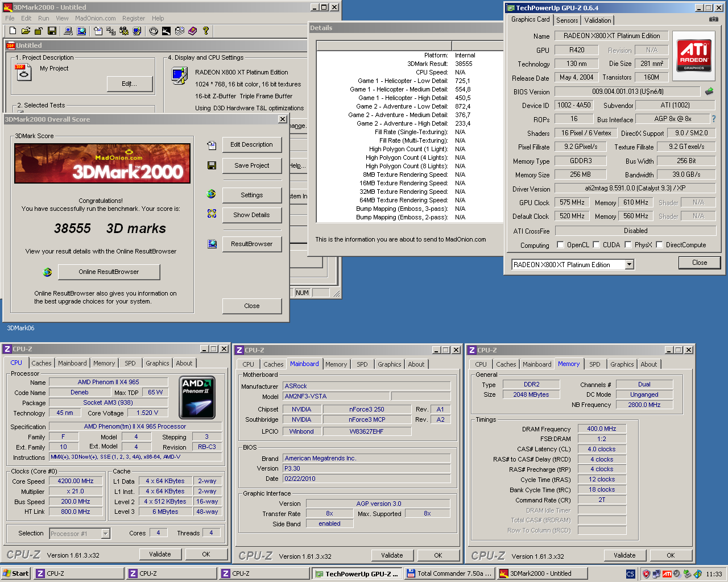Click the Bus Interface question mark in GPU-Z
The height and width of the screenshot is (582, 728).
pos(713,119)
